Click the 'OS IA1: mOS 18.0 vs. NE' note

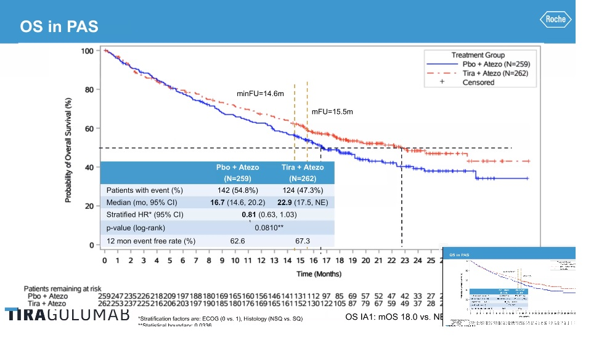click(x=394, y=317)
